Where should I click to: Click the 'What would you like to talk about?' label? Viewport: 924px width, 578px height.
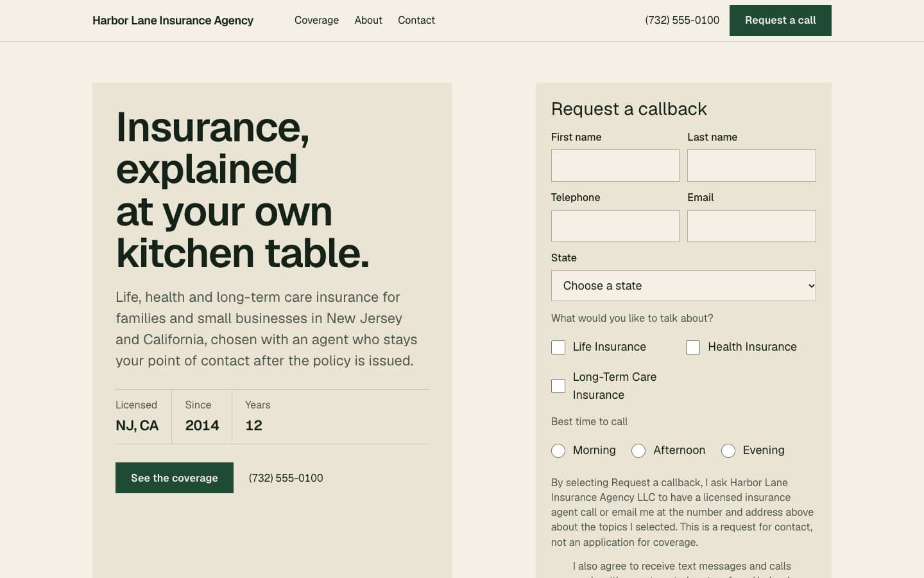coord(632,318)
